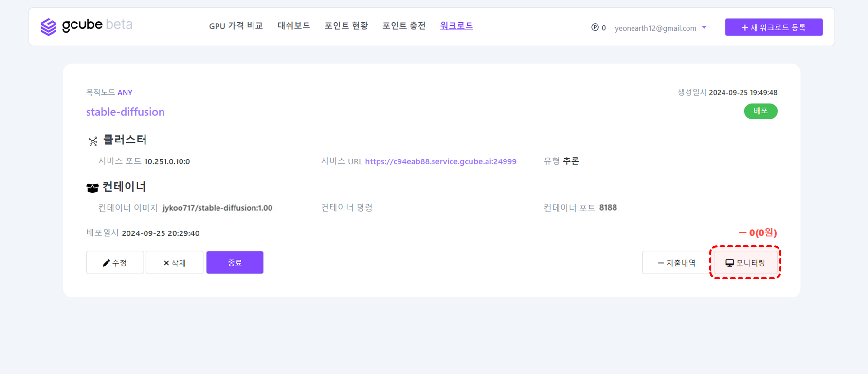Click 새 워크로드 등록 button

(774, 27)
